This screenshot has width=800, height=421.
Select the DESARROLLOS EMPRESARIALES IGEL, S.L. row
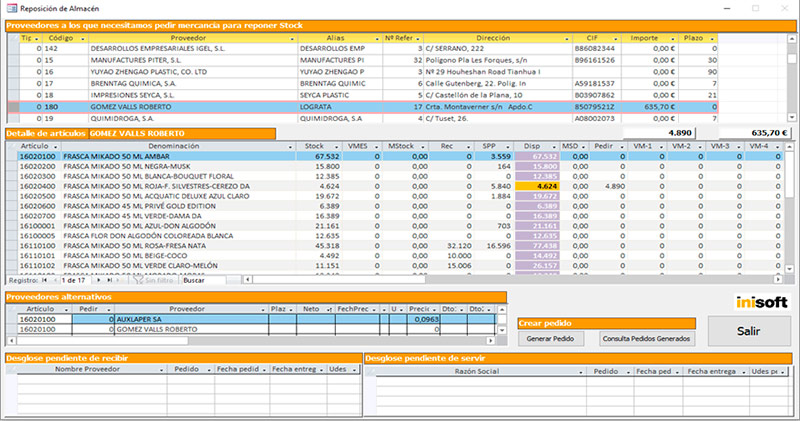coord(363,48)
